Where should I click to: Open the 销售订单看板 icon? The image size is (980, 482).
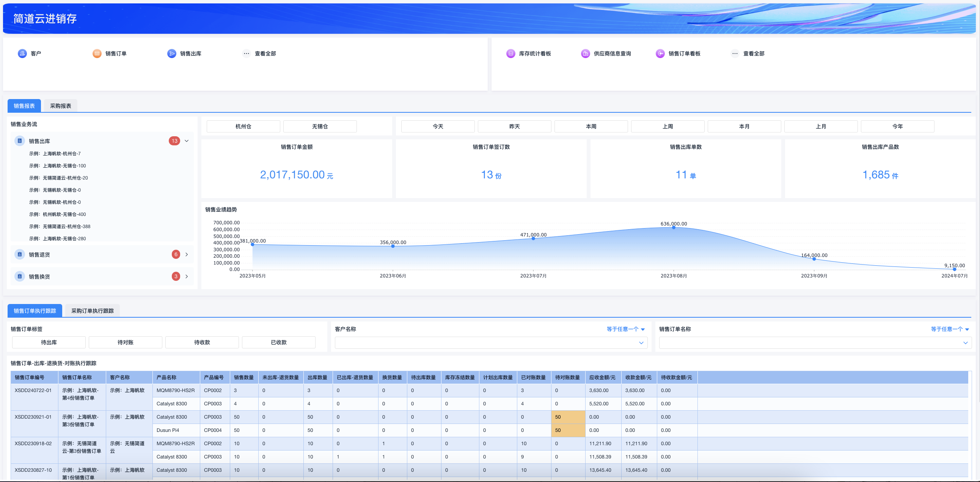(x=660, y=53)
